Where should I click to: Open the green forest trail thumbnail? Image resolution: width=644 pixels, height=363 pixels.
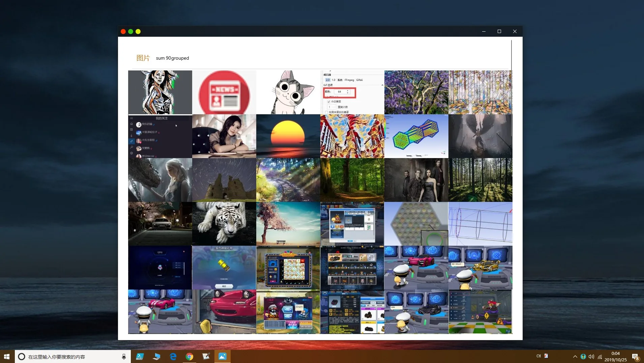pos(352,180)
